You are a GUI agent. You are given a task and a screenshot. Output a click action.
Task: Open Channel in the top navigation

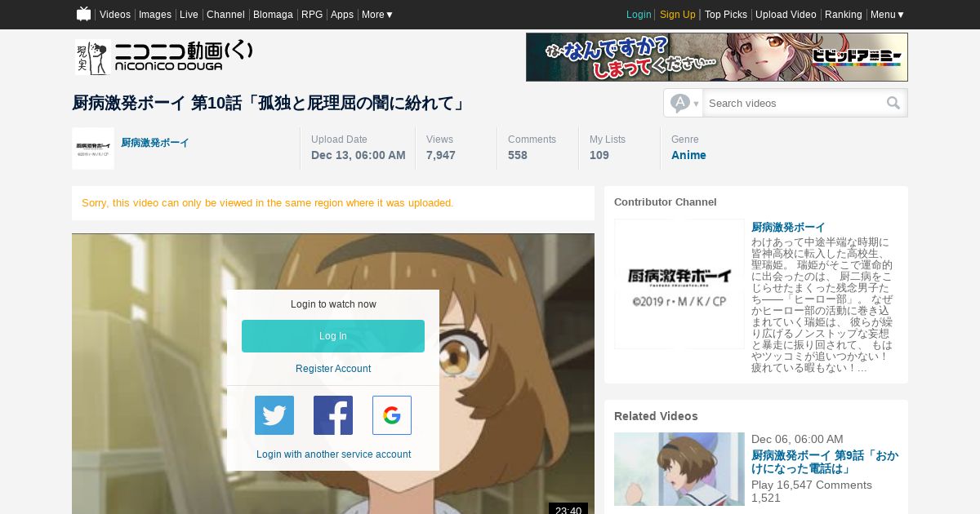(x=225, y=15)
